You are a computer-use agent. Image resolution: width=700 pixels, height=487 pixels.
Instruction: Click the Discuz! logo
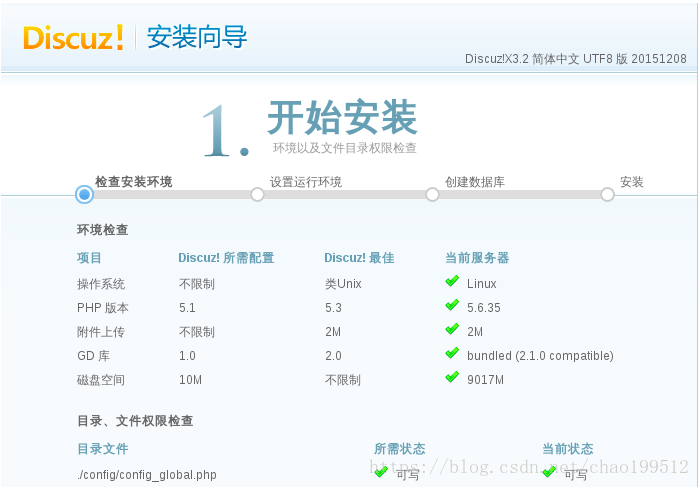coord(73,37)
